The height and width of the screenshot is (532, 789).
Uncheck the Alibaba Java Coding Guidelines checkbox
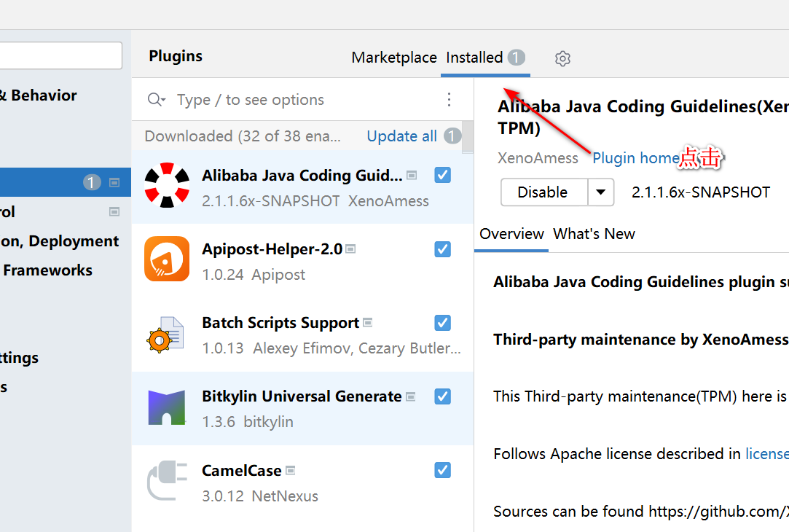tap(442, 175)
